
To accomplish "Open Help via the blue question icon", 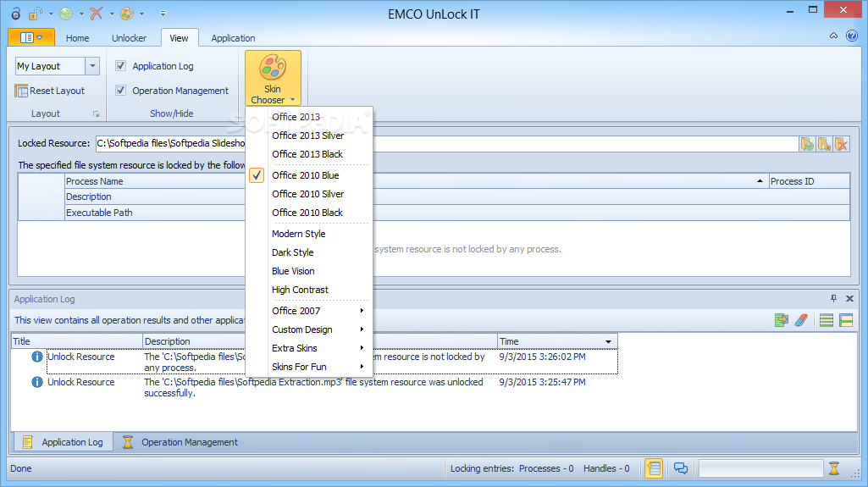I will tap(852, 36).
